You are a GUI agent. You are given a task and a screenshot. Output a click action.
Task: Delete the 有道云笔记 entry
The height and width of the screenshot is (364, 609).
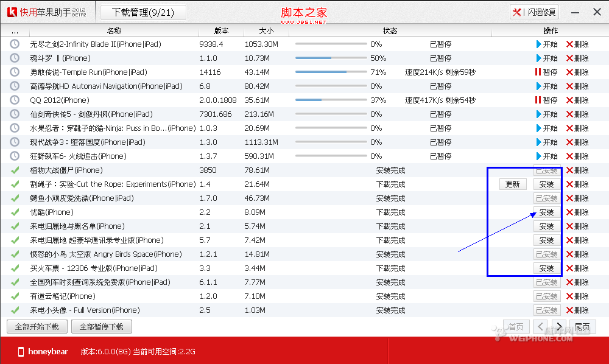click(x=577, y=296)
